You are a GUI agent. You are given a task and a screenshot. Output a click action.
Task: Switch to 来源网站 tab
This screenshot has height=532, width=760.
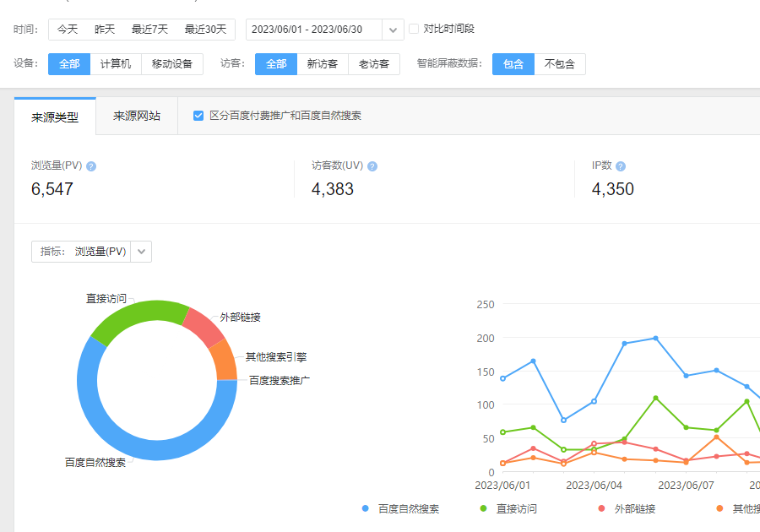[x=137, y=116]
